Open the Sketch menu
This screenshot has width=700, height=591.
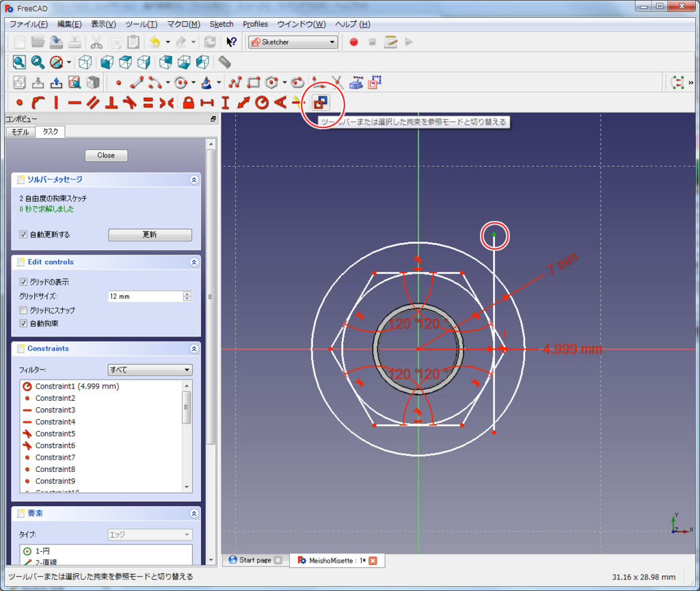tap(221, 24)
